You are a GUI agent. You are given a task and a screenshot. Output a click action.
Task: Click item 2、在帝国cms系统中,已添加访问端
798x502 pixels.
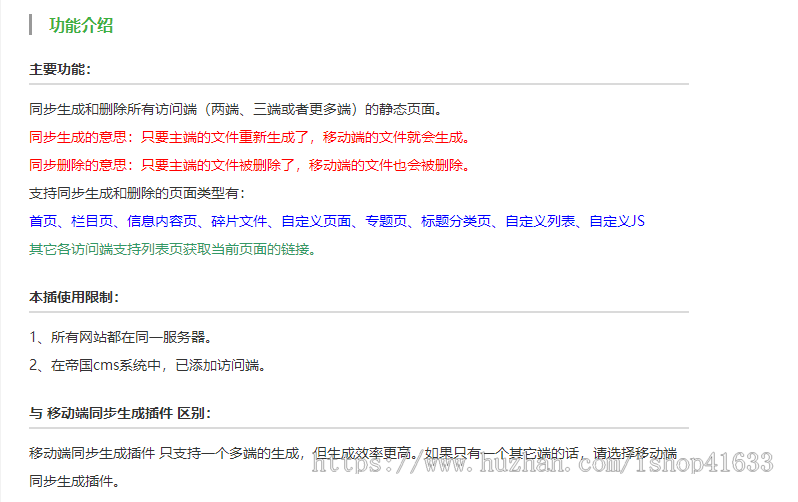pos(148,365)
